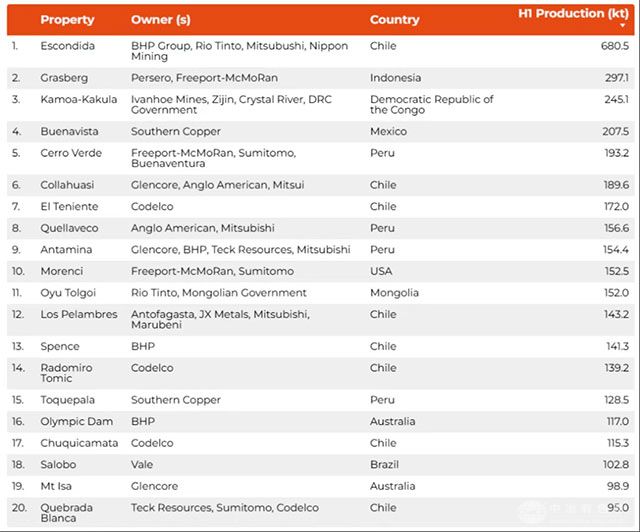Click the Indonesia country cell

pyautogui.click(x=395, y=78)
